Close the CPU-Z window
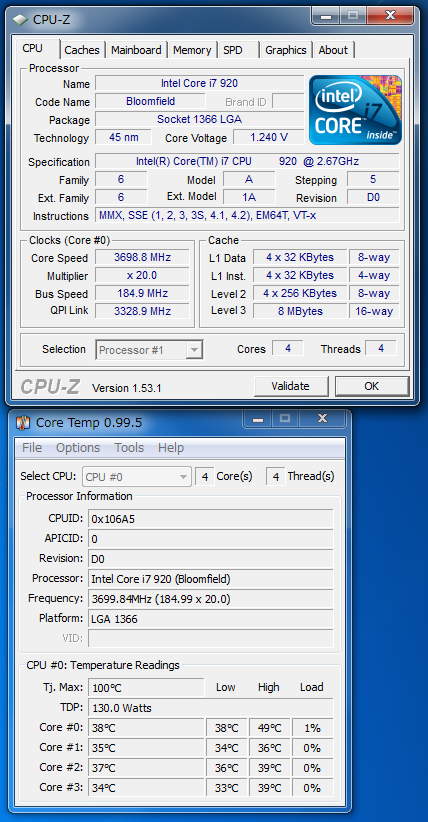 pos(390,15)
